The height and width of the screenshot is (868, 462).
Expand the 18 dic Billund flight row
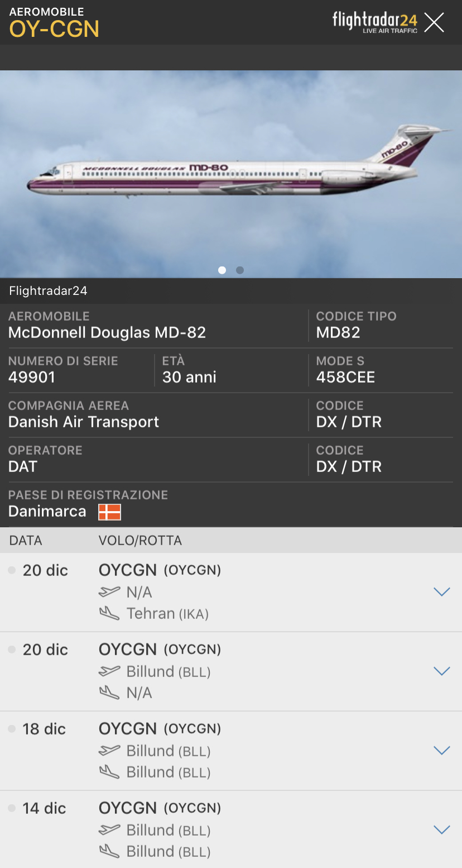tap(441, 751)
